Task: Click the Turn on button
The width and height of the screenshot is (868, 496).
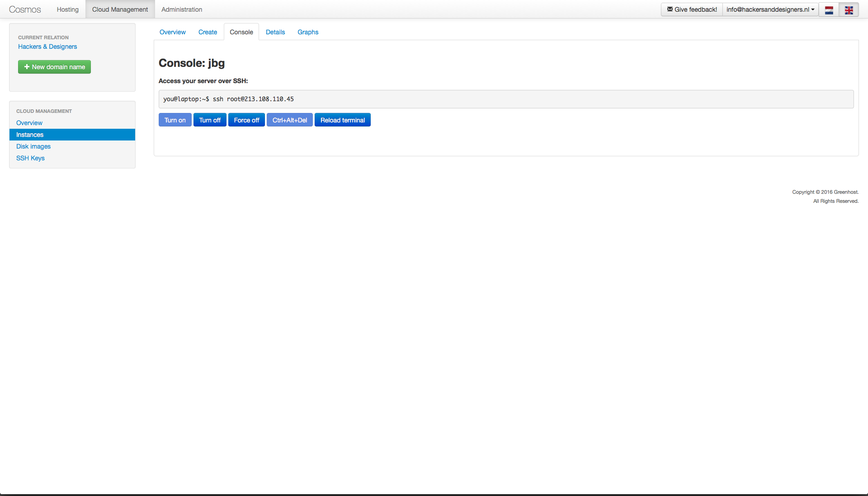Action: 175,120
